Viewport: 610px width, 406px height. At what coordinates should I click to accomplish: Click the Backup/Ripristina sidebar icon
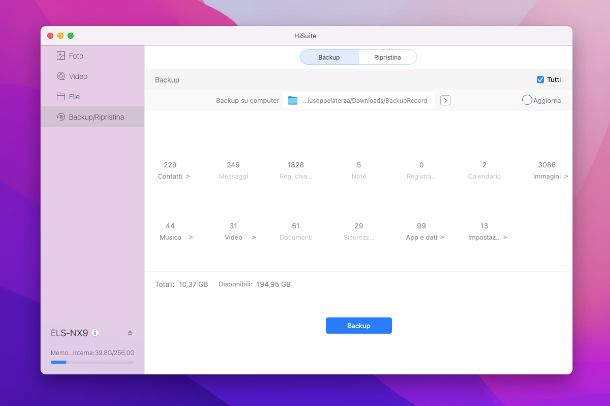(x=61, y=117)
